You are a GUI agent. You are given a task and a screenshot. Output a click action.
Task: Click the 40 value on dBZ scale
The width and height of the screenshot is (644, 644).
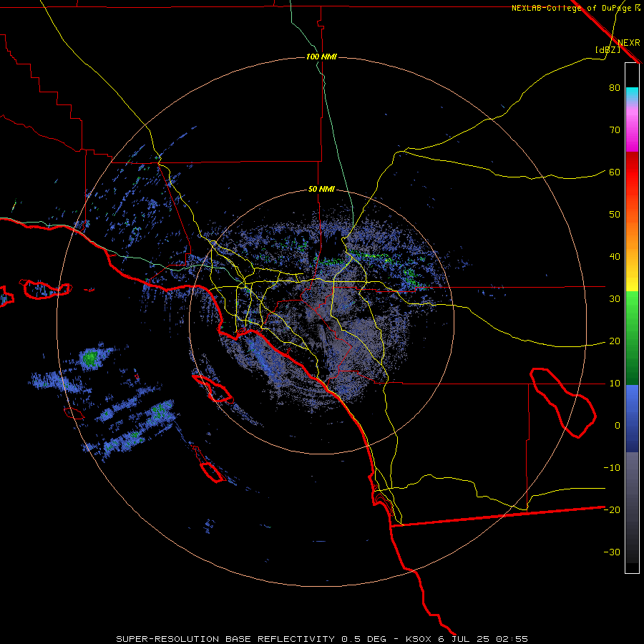pyautogui.click(x=615, y=257)
